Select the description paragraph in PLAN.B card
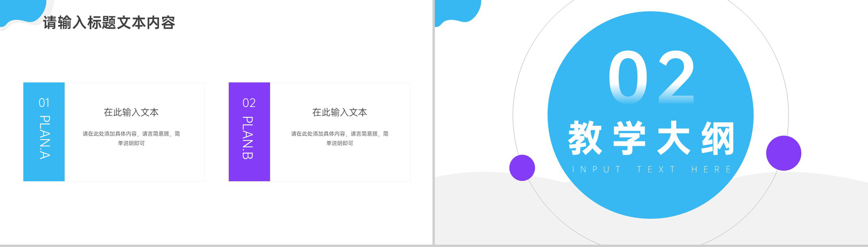Screen dimensions: 868x247 tap(340, 138)
